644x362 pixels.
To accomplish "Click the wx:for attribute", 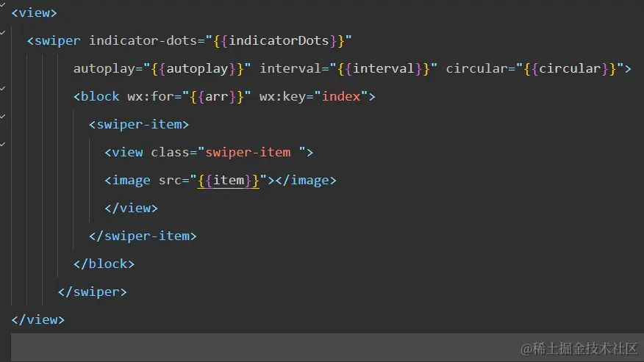I will pos(151,96).
